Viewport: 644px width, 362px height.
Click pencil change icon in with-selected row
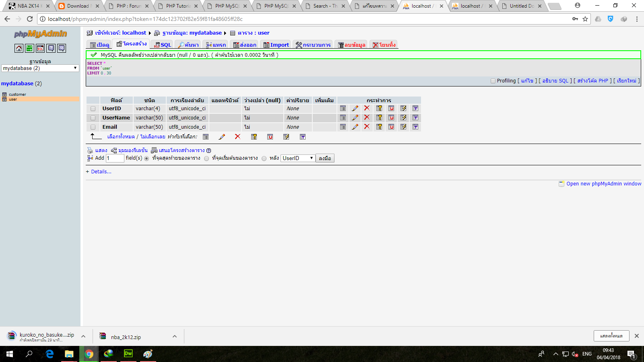pyautogui.click(x=222, y=137)
